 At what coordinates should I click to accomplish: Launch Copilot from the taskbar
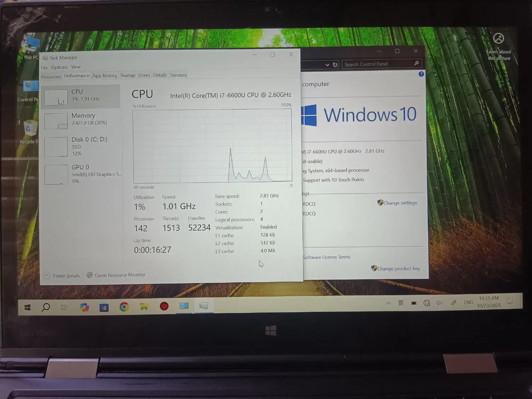coord(84,307)
